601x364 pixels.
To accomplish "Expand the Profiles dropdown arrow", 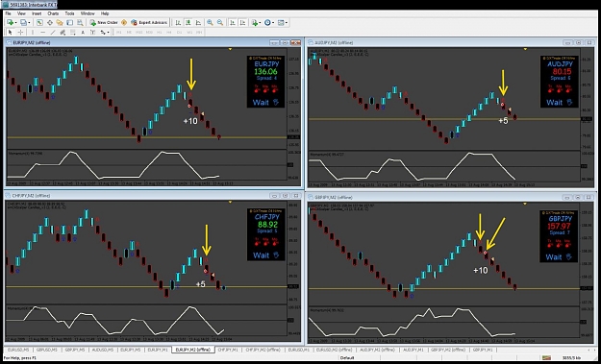I will click(29, 23).
